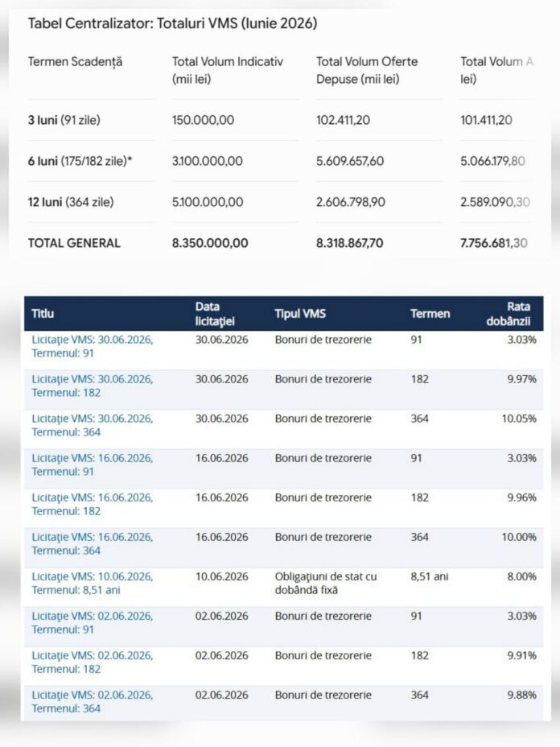Viewport: 560px width, 747px height.
Task: Open Licitaţie VMS 02.06.2026 Termenul 364 link
Action: (x=93, y=702)
